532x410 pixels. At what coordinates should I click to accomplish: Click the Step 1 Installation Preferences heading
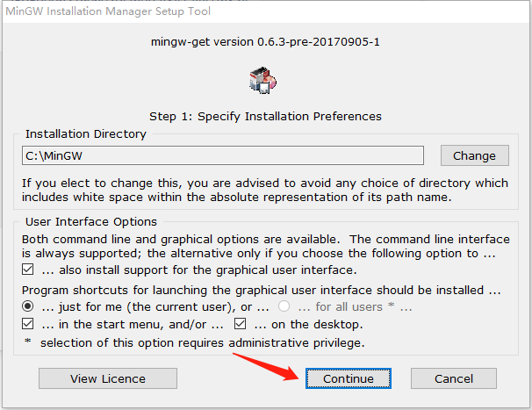coord(265,116)
